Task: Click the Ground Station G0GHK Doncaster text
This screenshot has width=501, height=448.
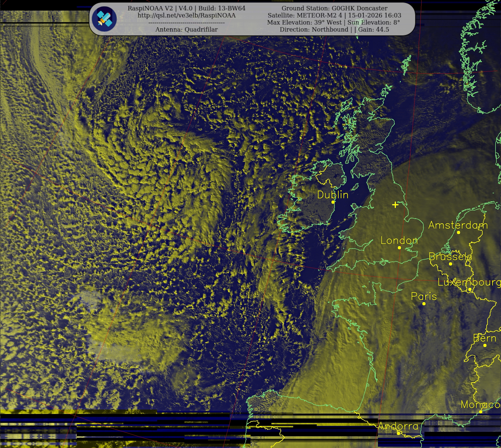Action: (334, 8)
